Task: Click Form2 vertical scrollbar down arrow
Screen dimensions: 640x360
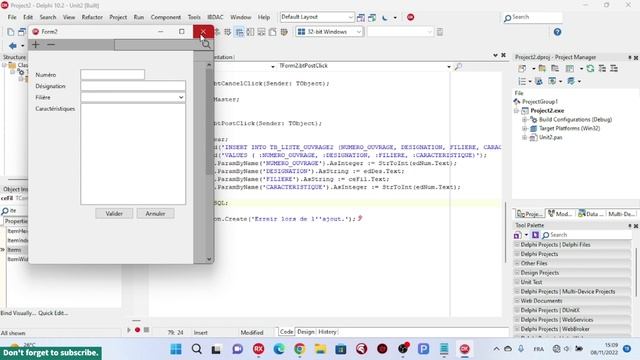Action: click(209, 259)
